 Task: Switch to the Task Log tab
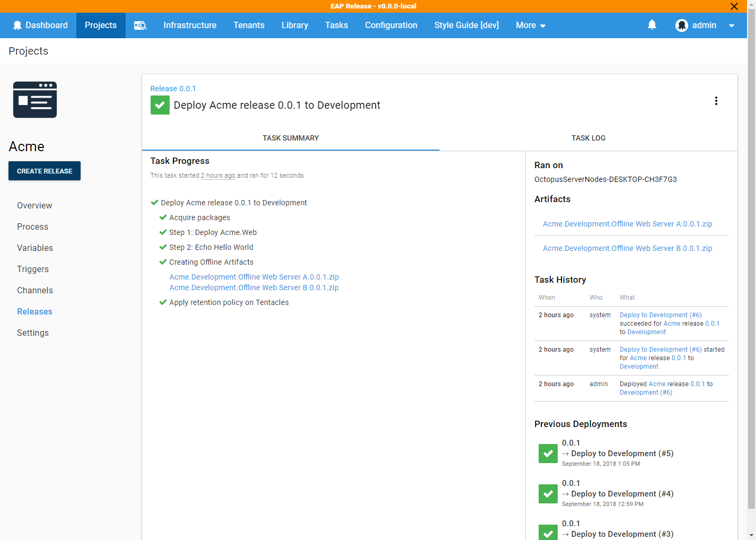coord(588,138)
